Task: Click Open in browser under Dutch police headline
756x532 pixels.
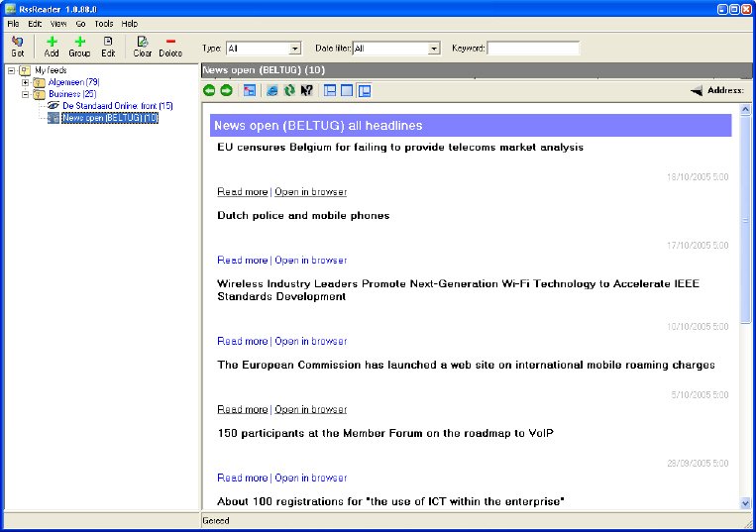Action: coord(310,261)
